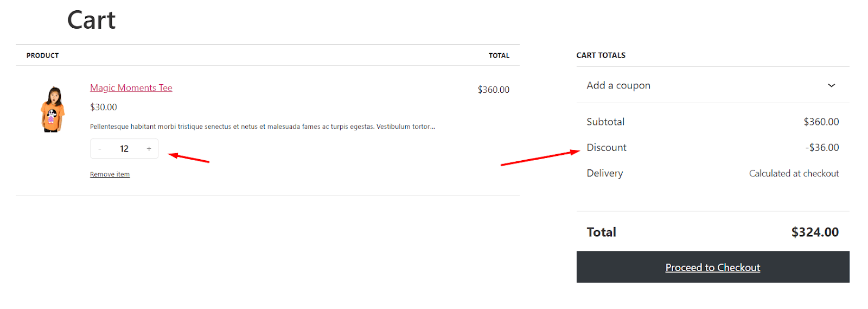The width and height of the screenshot is (868, 309).
Task: Click the plus icon to increase quantity
Action: [x=149, y=149]
